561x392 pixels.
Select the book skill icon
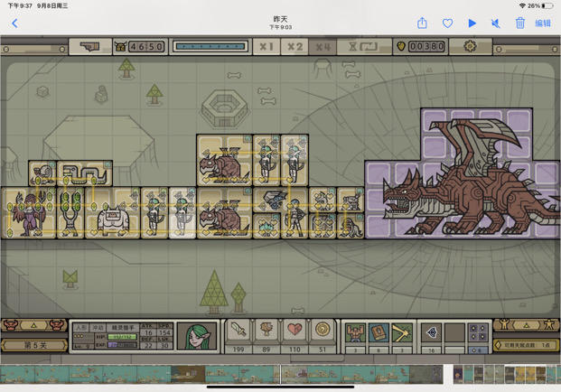click(x=379, y=333)
